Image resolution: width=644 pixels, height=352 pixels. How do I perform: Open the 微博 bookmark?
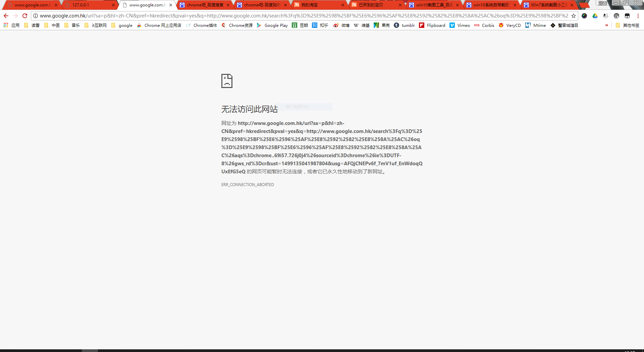[341, 25]
